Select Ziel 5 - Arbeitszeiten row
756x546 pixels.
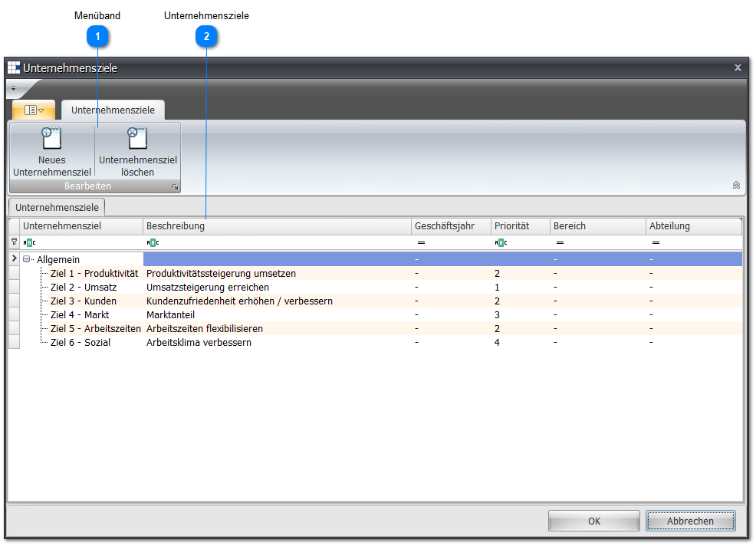coord(380,328)
